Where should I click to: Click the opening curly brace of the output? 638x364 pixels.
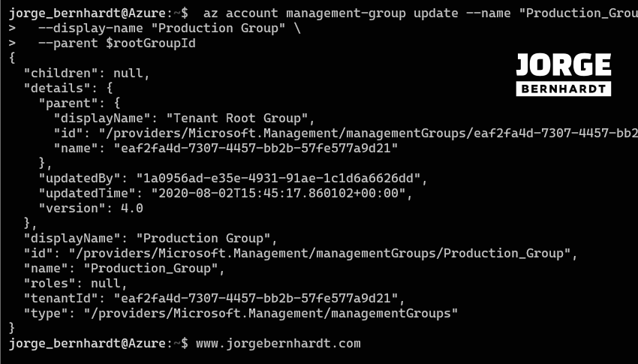tap(12, 59)
